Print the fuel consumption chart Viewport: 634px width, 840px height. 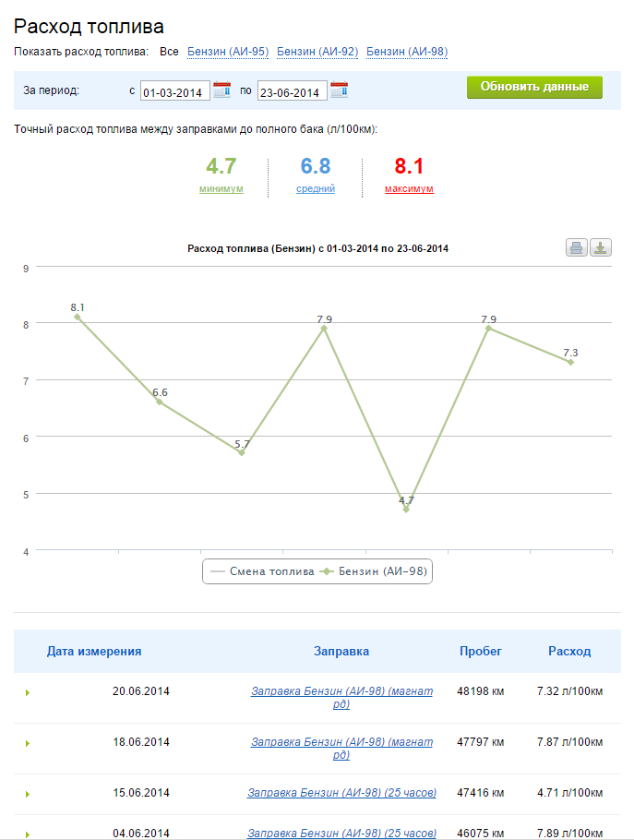(x=577, y=247)
